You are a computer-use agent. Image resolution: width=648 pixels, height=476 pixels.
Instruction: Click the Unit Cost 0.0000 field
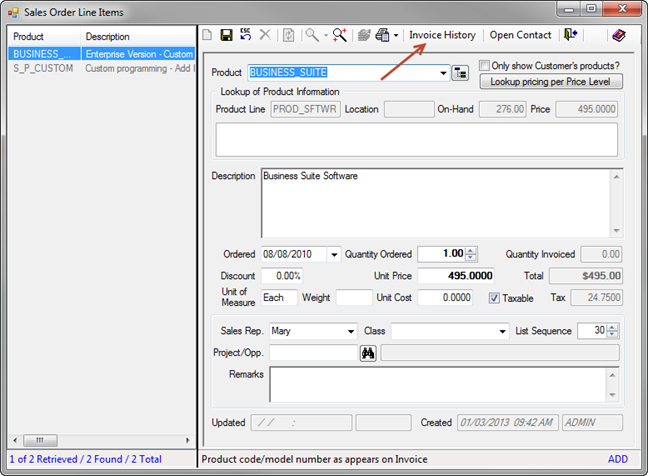click(445, 298)
